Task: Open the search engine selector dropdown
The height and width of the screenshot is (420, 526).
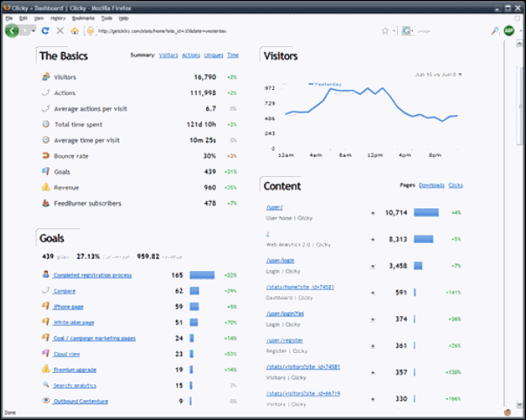Action: tap(408, 31)
